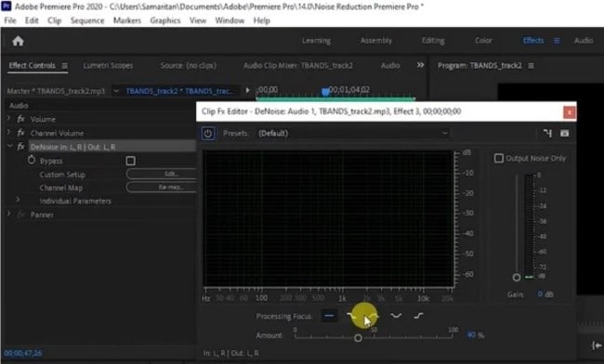604x364 pixels.
Task: Open the Clip menu
Action: click(54, 20)
